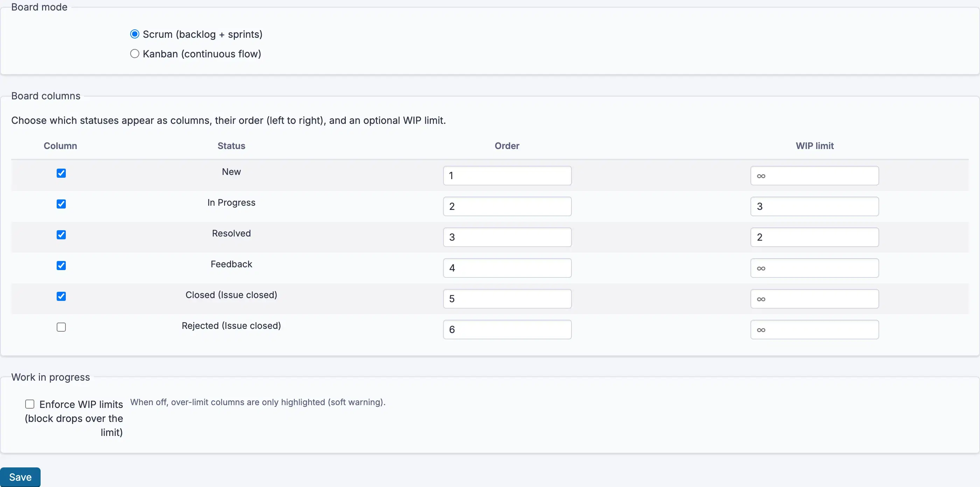This screenshot has width=980, height=487.
Task: Uncheck the Feedback column checkbox
Action: click(61, 266)
